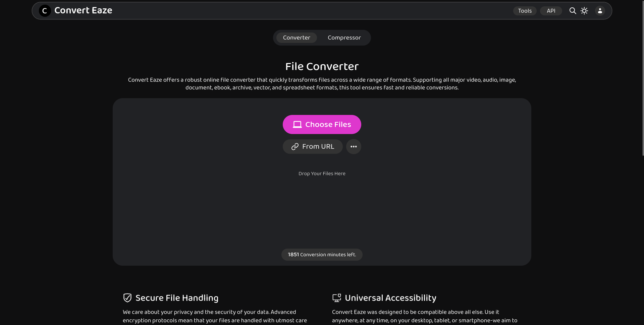Viewport: 644px width, 325px height.
Task: Check remaining conversion minutes badge
Action: pyautogui.click(x=322, y=254)
